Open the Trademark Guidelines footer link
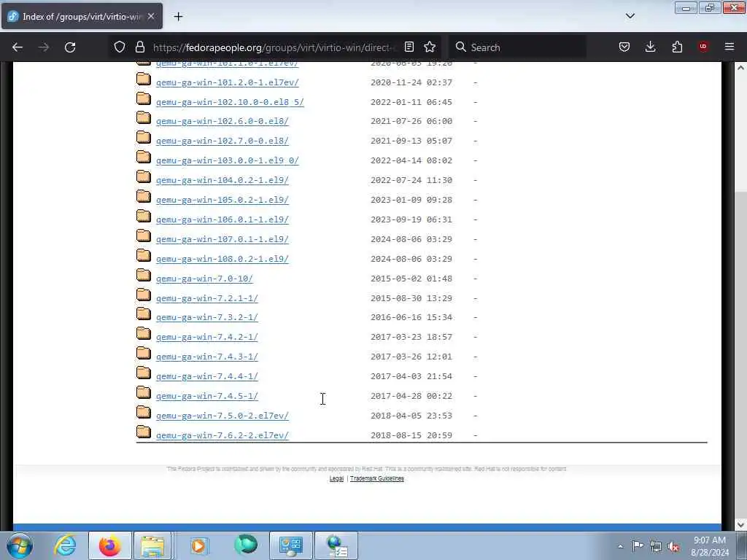This screenshot has width=747, height=560. (x=377, y=478)
